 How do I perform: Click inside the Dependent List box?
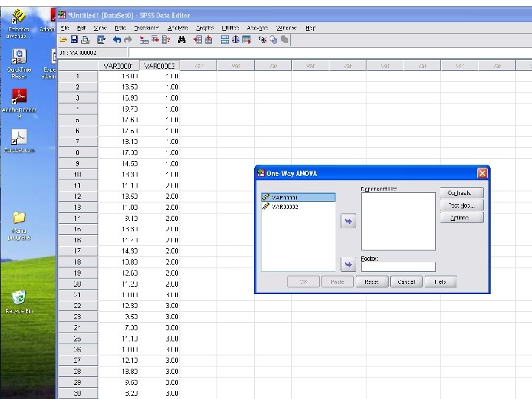(398, 221)
